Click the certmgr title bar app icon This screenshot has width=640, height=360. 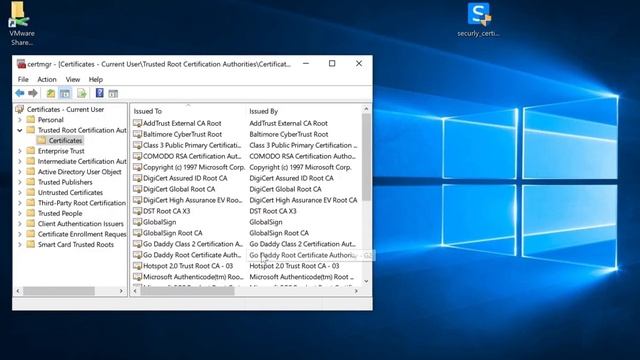coord(21,64)
